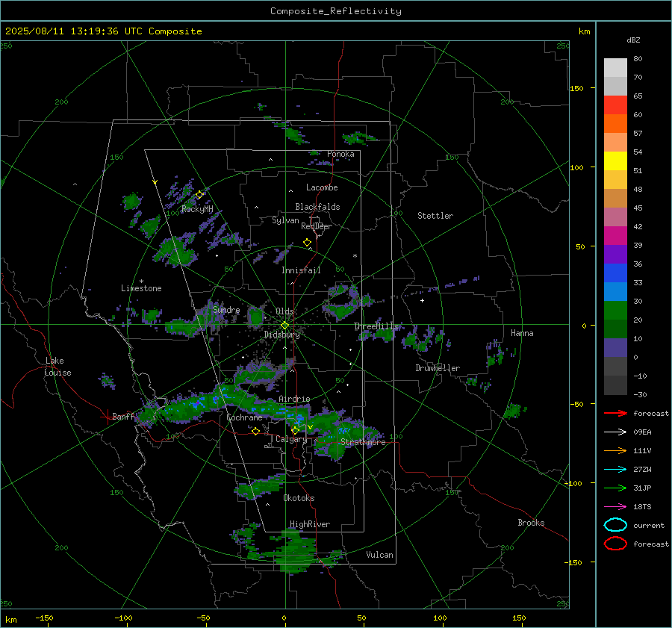
Task: Click the white plus marker north of Drumheller
Action: pos(422,300)
